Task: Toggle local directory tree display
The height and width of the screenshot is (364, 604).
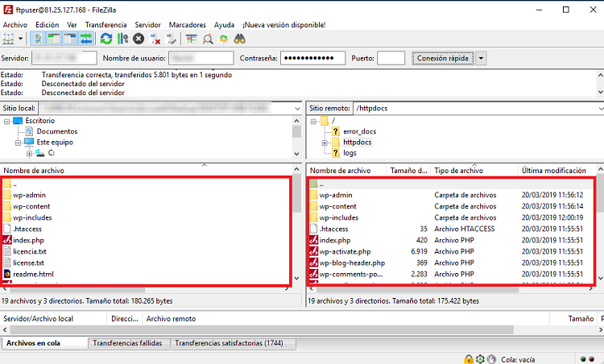Action: (54, 39)
